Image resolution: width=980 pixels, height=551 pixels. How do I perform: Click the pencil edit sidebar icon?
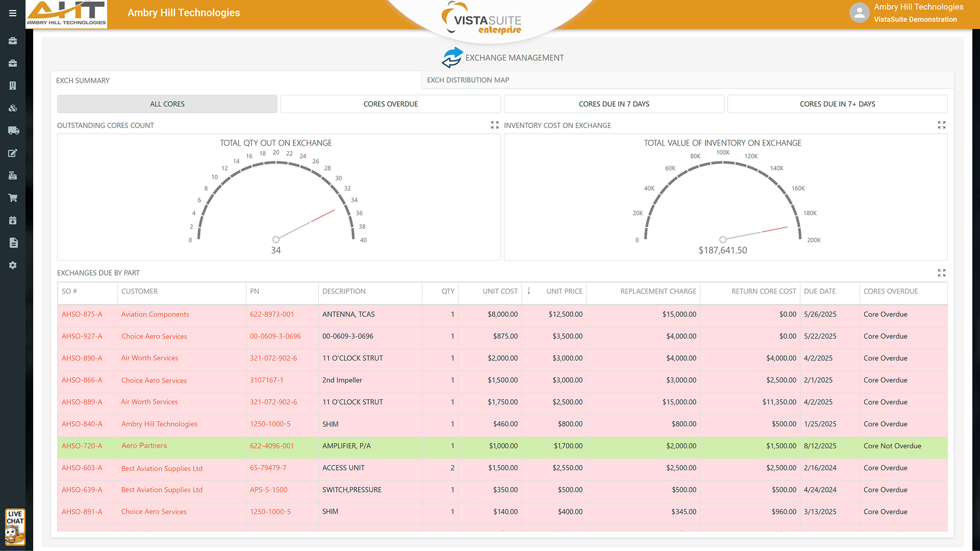[13, 153]
